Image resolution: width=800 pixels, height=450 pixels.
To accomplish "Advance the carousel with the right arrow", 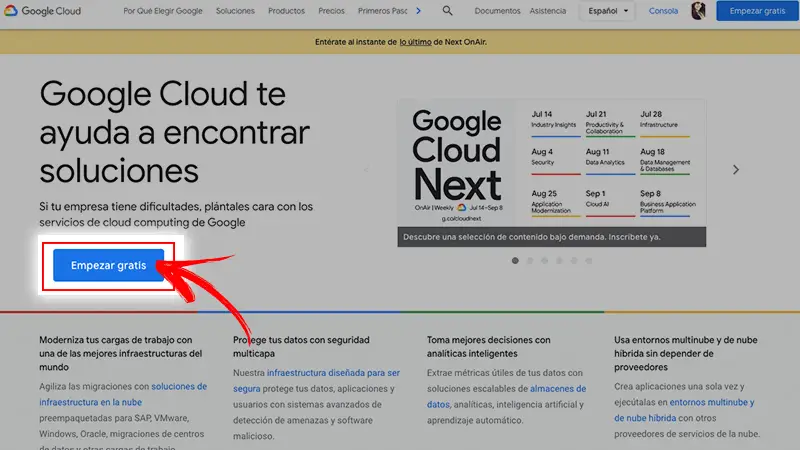I will 736,169.
